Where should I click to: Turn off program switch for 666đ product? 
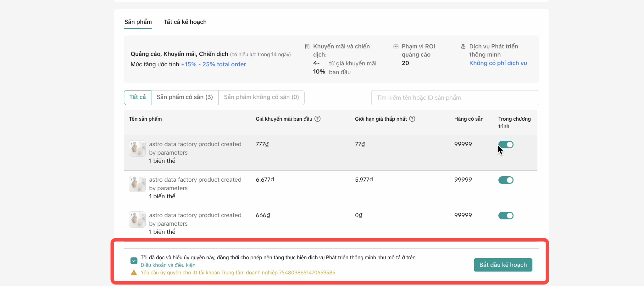(x=506, y=216)
